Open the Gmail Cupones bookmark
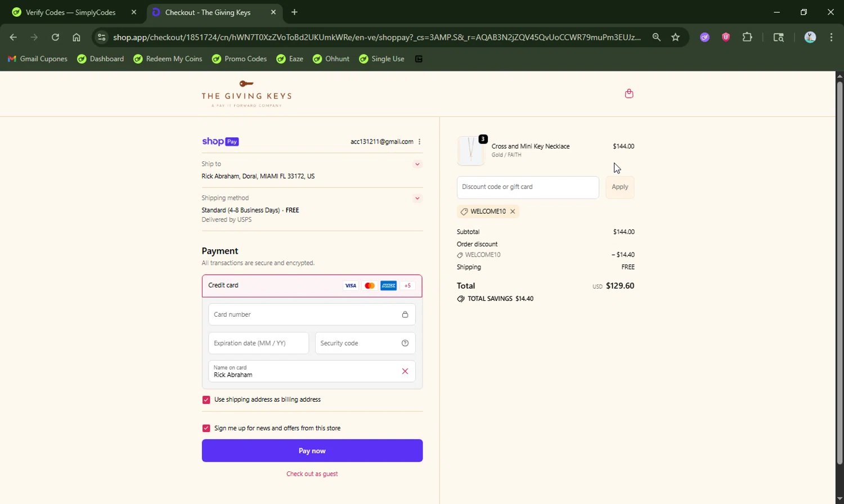844x504 pixels. (x=37, y=59)
